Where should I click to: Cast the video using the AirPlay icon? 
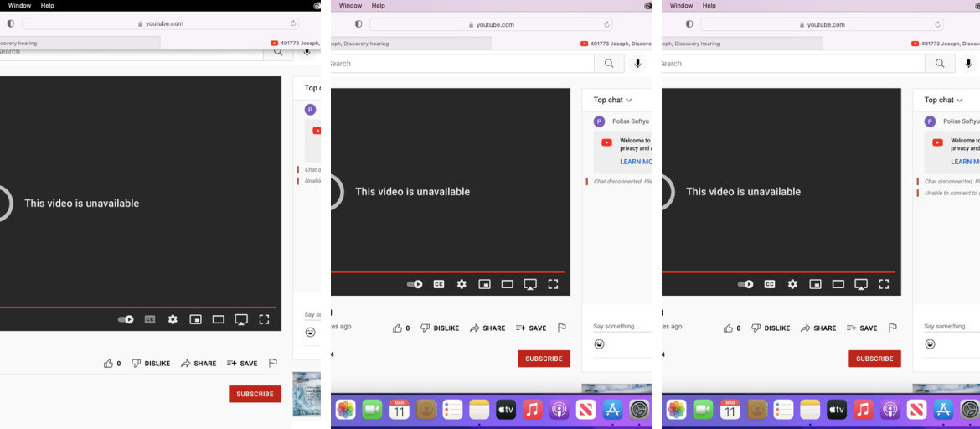(x=530, y=284)
